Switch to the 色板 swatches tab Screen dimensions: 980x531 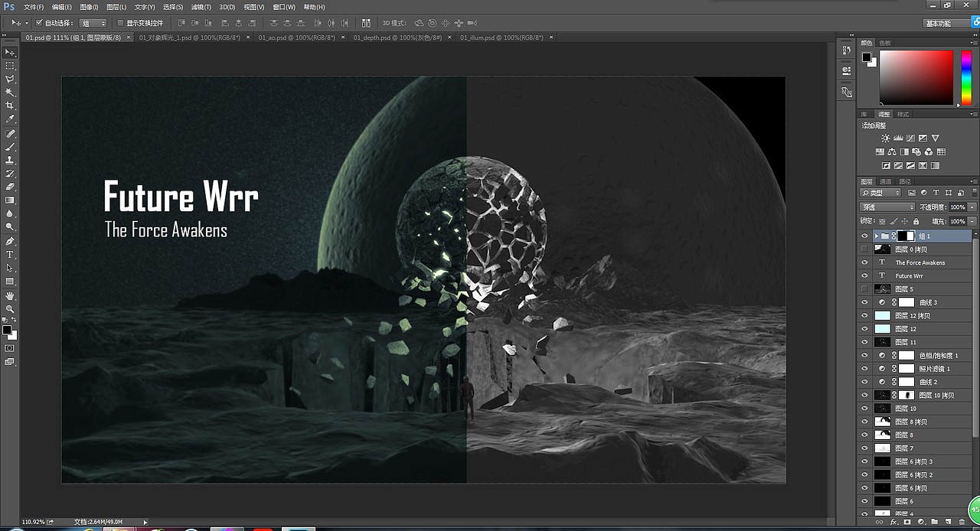885,44
